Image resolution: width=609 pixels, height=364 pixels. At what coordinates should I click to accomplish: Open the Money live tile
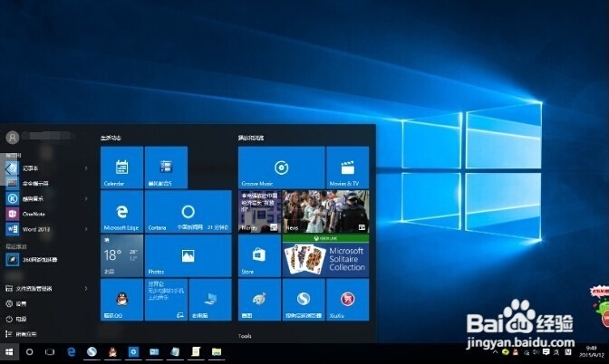(259, 212)
